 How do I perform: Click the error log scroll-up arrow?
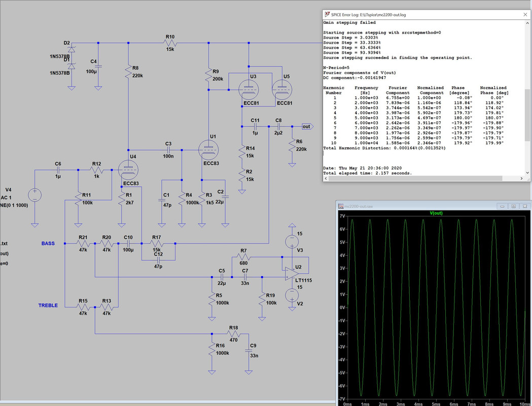[527, 23]
